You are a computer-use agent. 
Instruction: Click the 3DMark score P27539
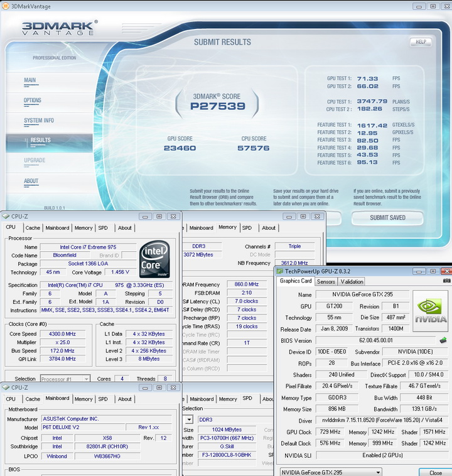218,106
